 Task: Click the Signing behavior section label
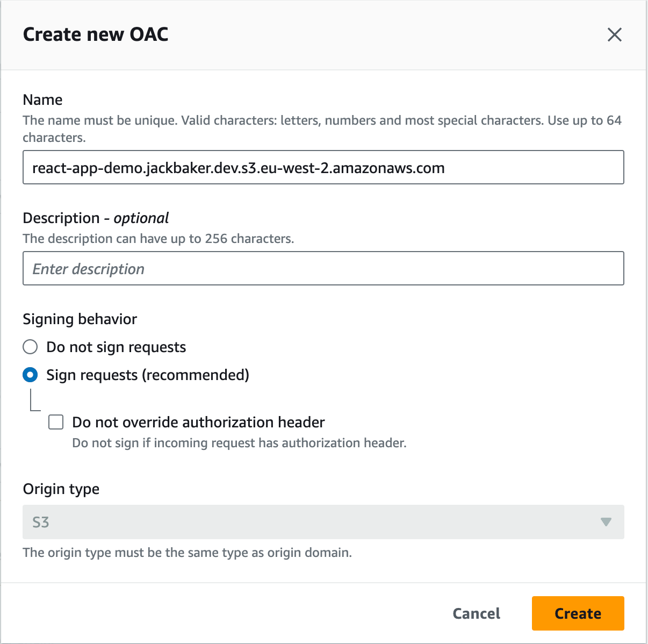[x=80, y=319]
